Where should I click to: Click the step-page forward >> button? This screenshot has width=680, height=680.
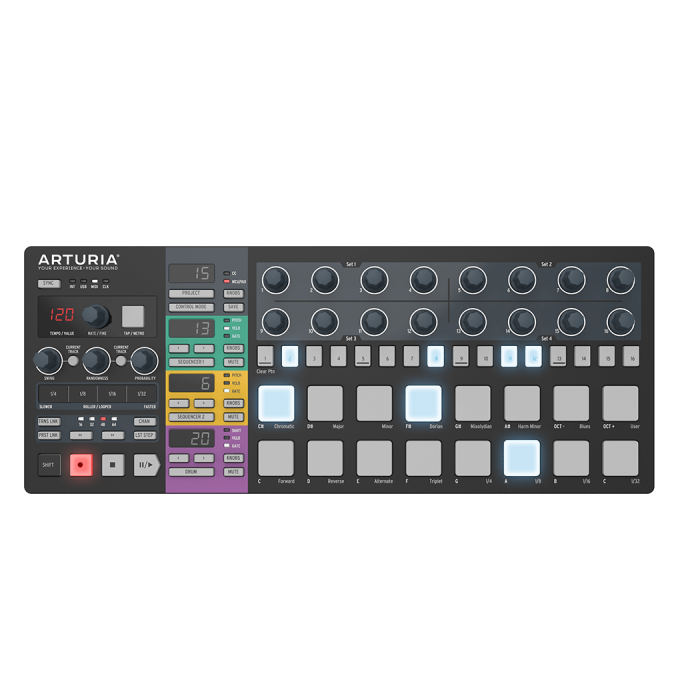pyautogui.click(x=113, y=435)
